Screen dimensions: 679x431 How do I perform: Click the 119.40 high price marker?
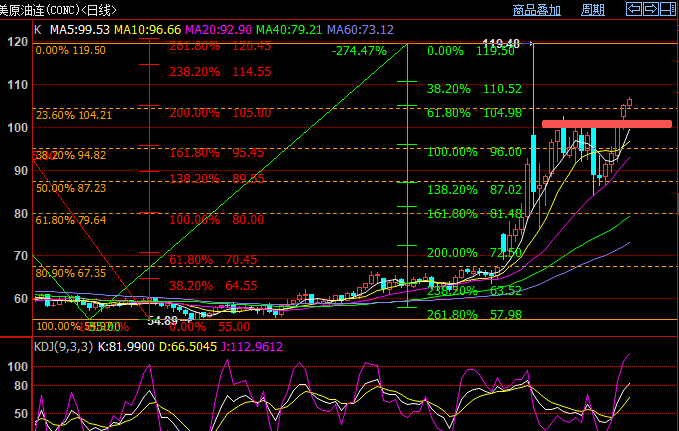click(500, 44)
